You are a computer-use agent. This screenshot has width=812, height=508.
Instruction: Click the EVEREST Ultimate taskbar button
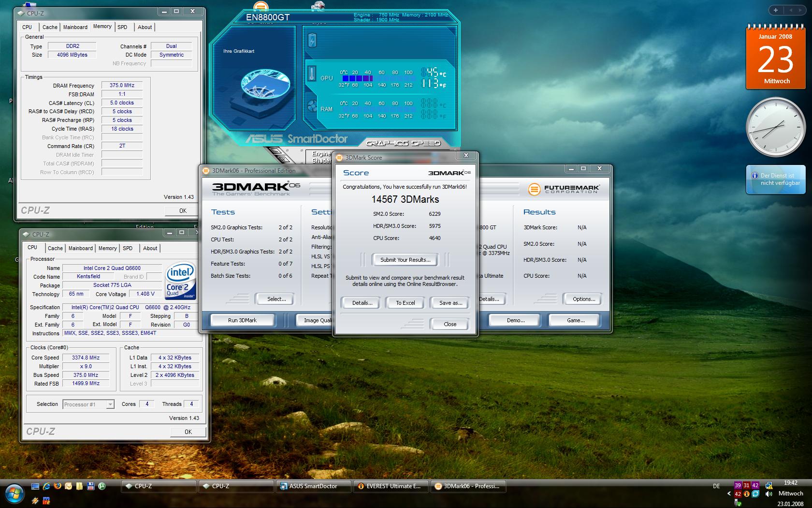pos(391,486)
